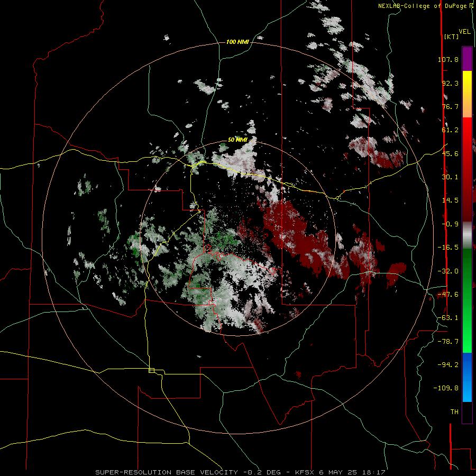Click the -109.8 velocity scale value

click(446, 388)
